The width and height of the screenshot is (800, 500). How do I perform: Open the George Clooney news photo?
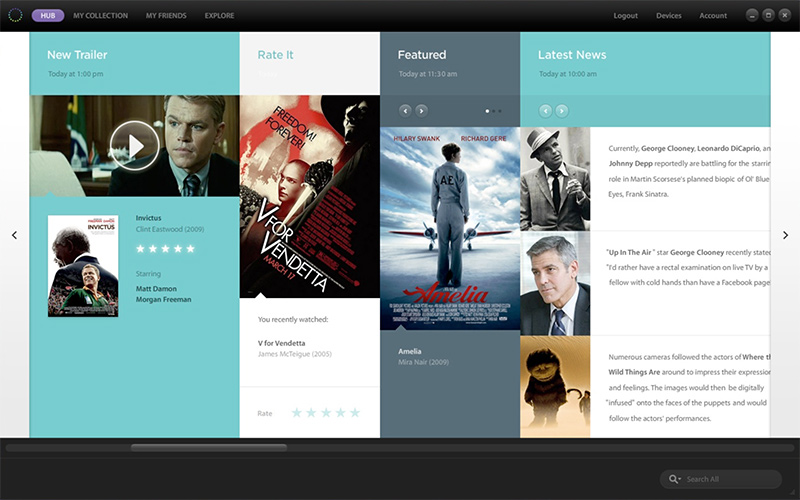coord(555,283)
